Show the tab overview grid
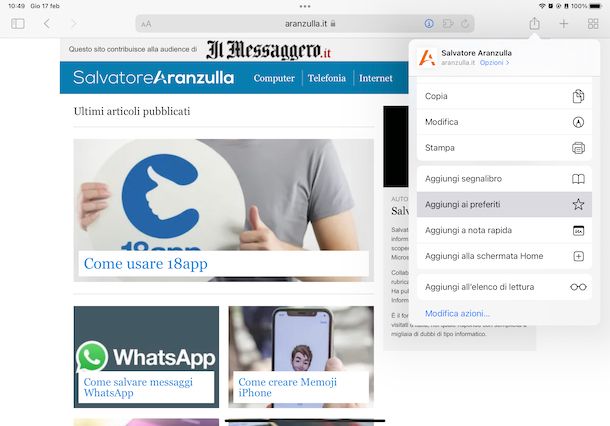The width and height of the screenshot is (610, 426). [x=593, y=24]
